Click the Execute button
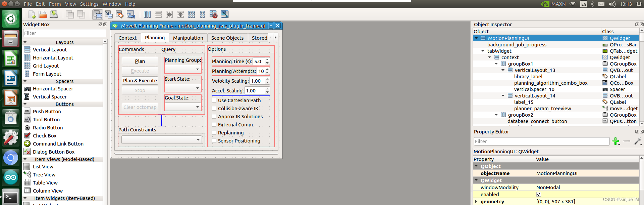Viewport: 644px width, 205px height. [140, 71]
